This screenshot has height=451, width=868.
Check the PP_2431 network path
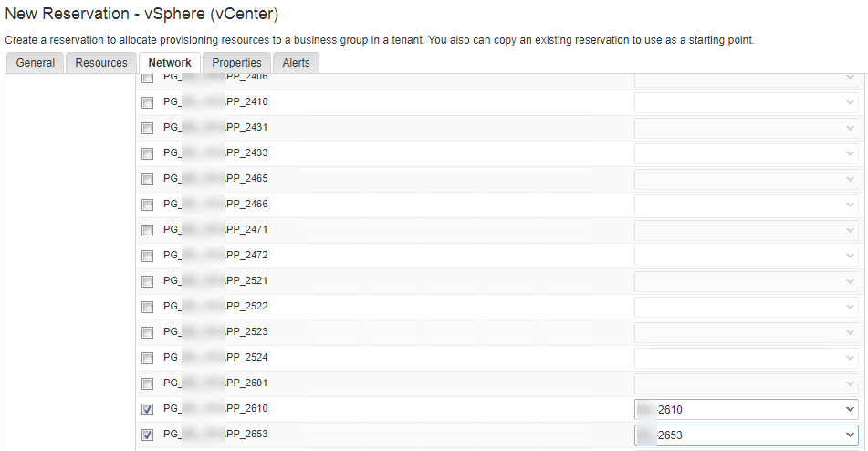point(148,128)
